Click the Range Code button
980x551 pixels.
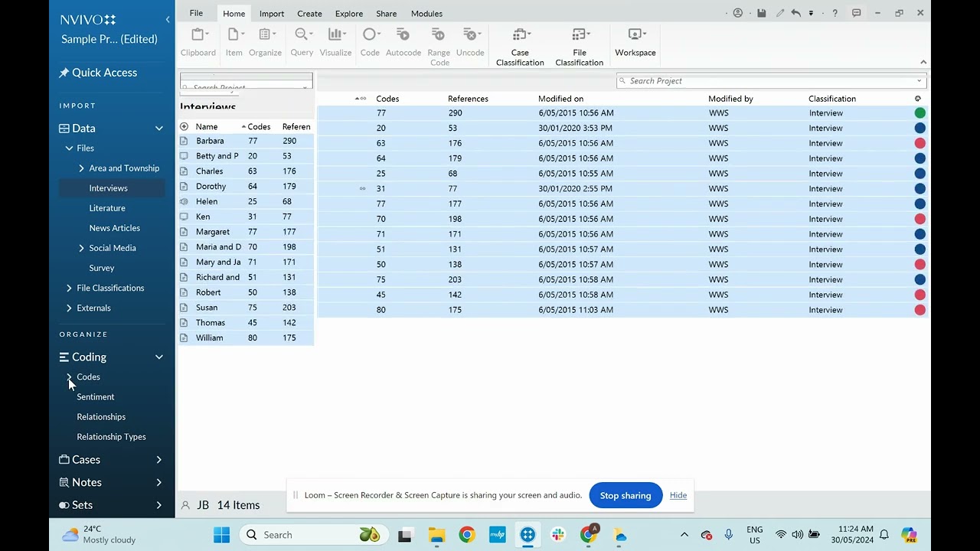439,46
